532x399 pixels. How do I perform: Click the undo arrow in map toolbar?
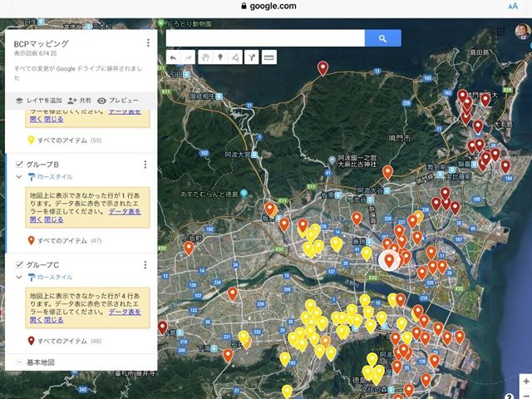172,58
